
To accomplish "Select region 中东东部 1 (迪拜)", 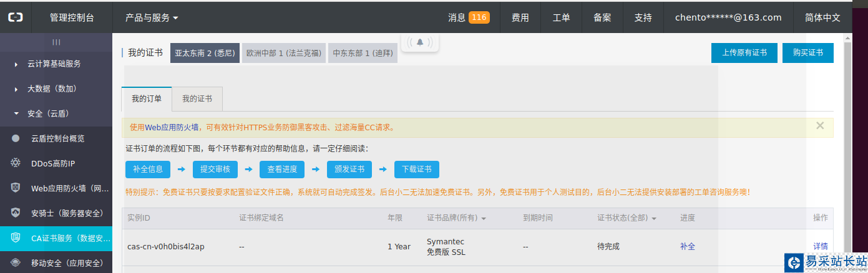I will [363, 53].
